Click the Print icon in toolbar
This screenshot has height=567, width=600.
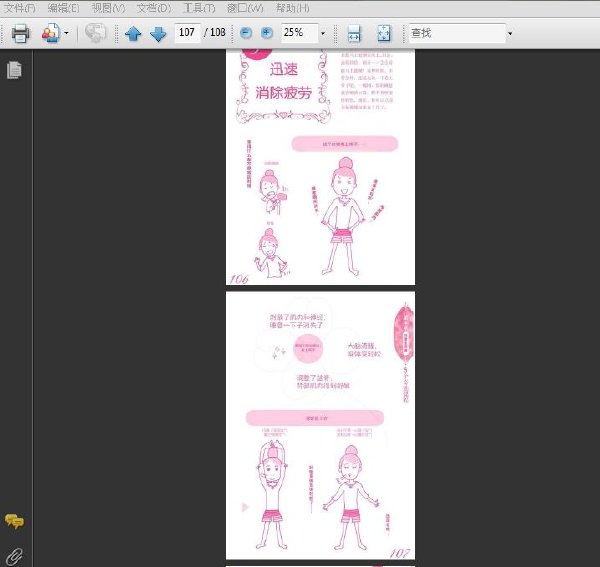[20, 33]
